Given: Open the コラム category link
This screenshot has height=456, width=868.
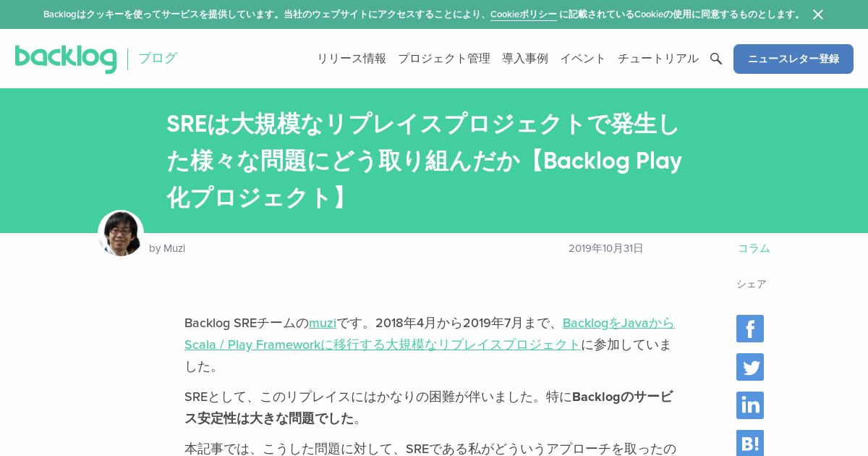Looking at the screenshot, I should coord(754,248).
